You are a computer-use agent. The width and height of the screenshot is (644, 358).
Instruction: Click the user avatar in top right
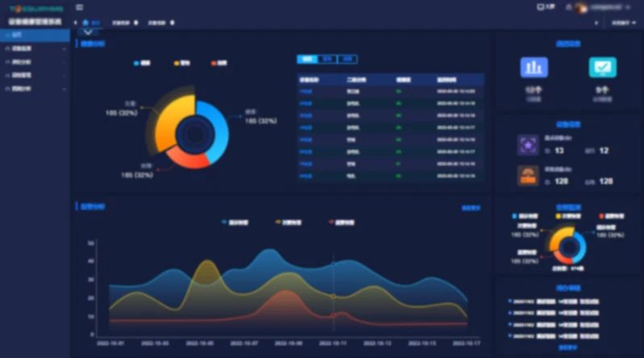(x=579, y=7)
